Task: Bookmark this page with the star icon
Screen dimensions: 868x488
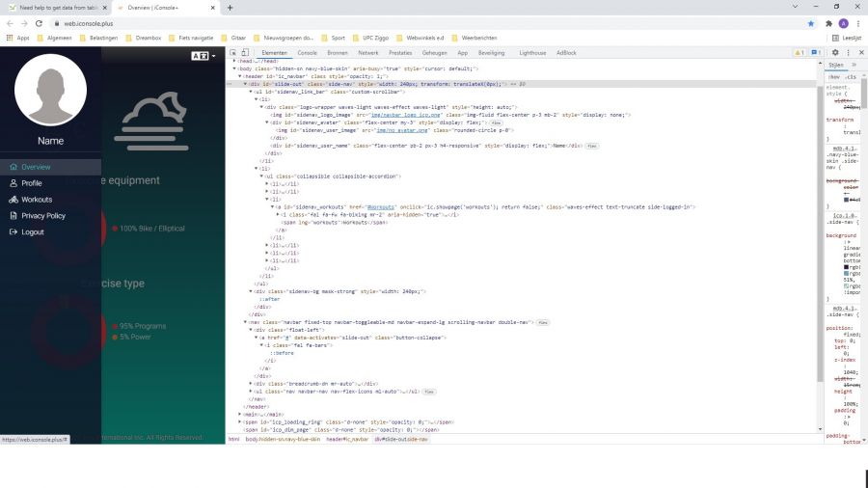Action: point(811,23)
